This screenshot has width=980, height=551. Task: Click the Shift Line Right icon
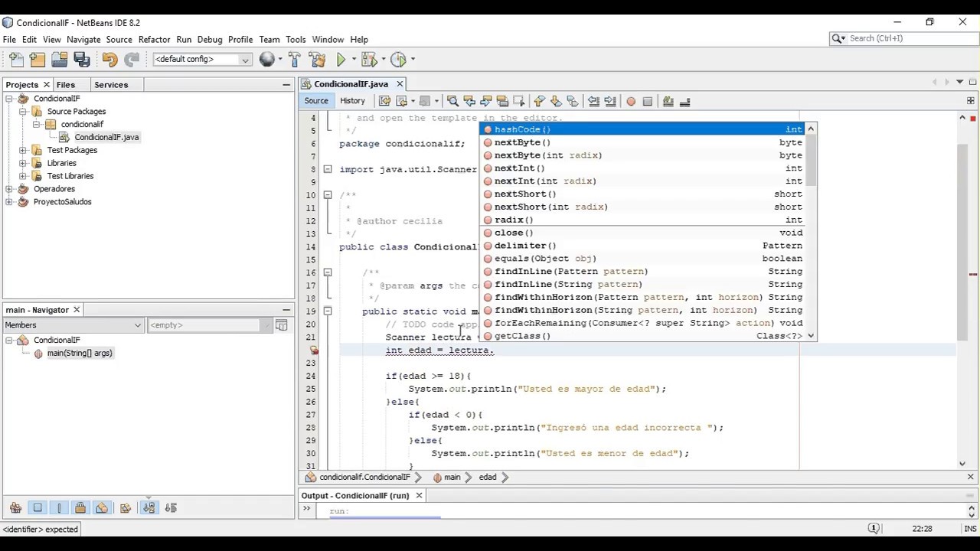pos(610,101)
